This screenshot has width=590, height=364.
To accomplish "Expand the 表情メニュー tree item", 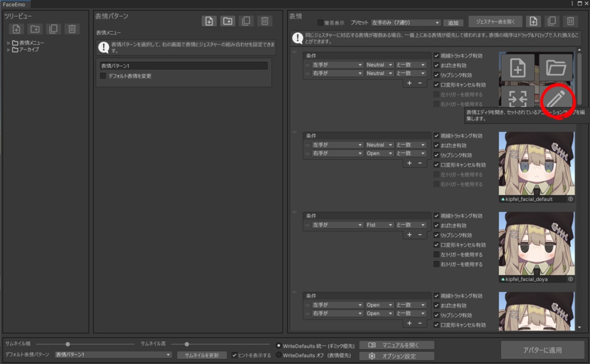I will click(x=9, y=41).
